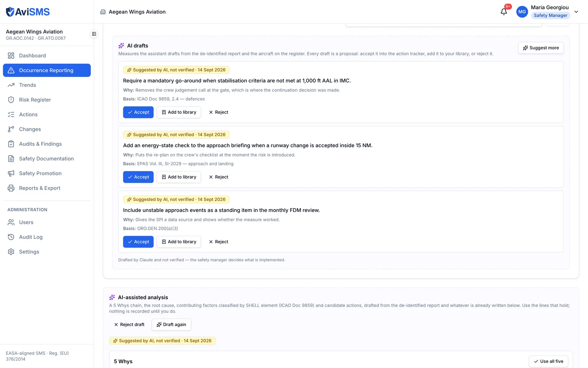Click the Audits clipboard-check icon
Screen dimensions: 588x368
point(11,144)
